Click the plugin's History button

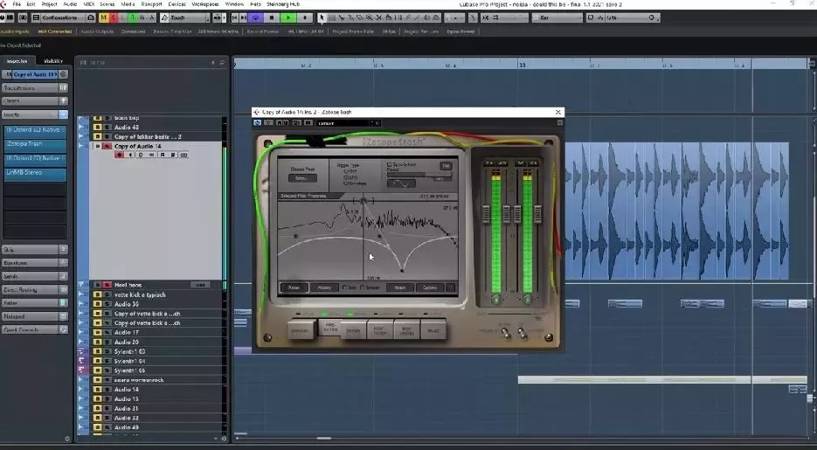(325, 287)
